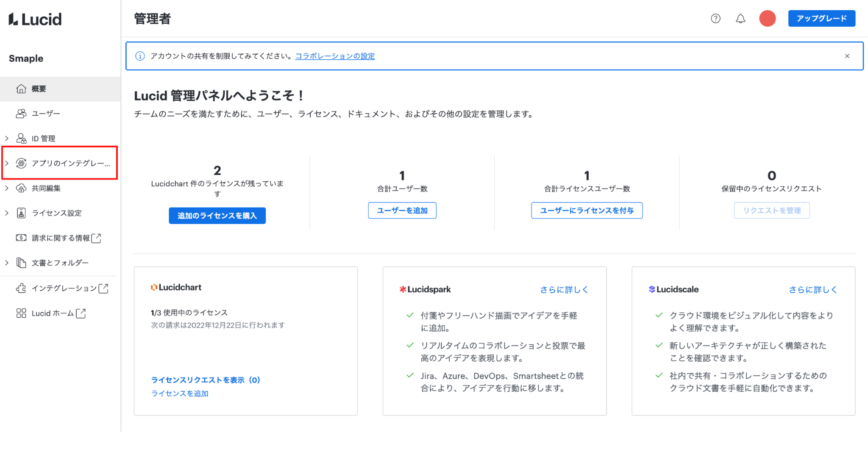Click 1/3 使用中のライセンス text
The width and height of the screenshot is (868, 468).
click(x=189, y=313)
